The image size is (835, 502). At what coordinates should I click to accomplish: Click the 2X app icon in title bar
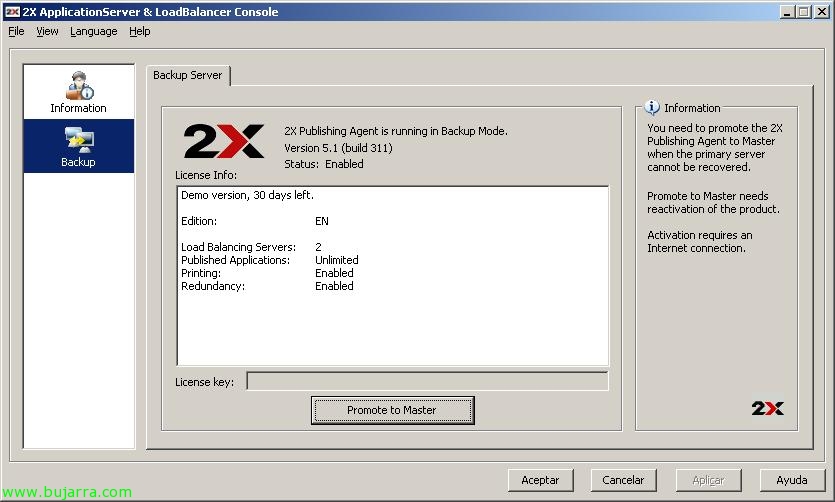coord(12,12)
